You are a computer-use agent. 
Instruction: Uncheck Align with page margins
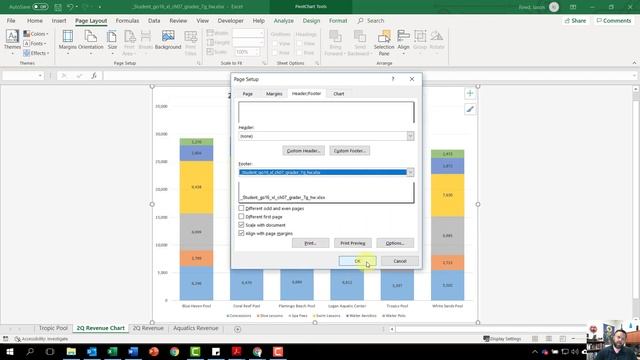(x=241, y=233)
